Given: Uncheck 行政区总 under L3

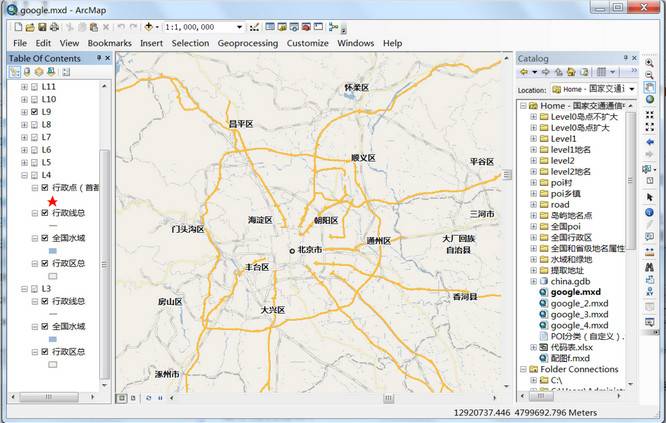Looking at the screenshot, I should [45, 352].
